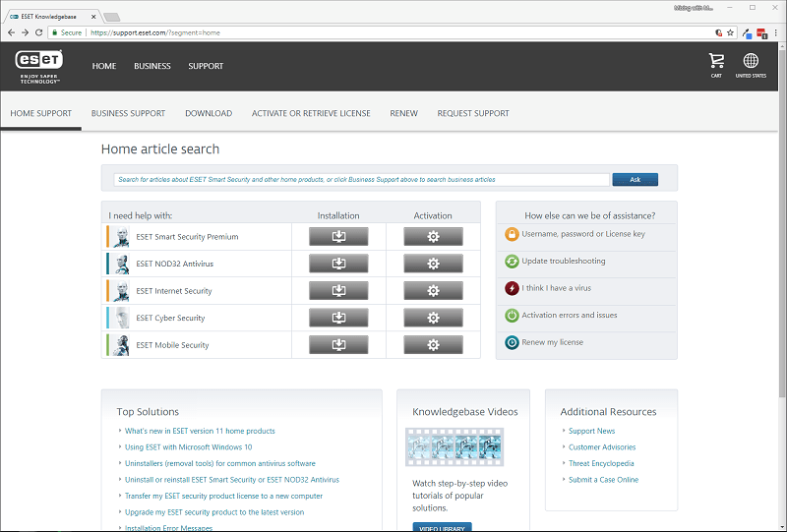Image resolution: width=787 pixels, height=532 pixels.
Task: Open Update troubleshooting link
Action: point(563,261)
